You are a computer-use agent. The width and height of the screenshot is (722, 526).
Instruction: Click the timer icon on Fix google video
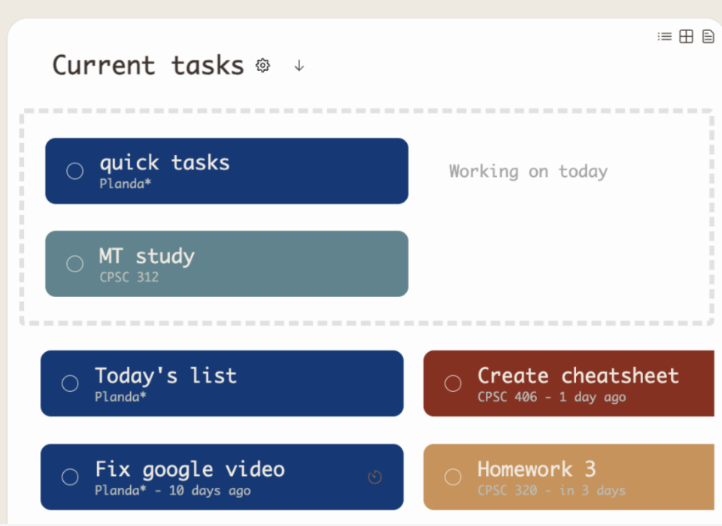point(375,477)
